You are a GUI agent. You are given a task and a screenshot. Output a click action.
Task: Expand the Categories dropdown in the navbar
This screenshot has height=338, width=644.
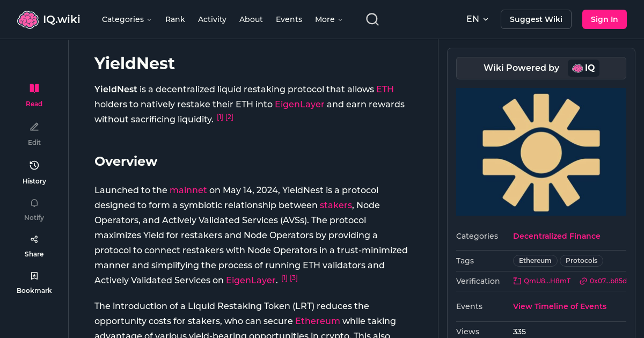[127, 19]
